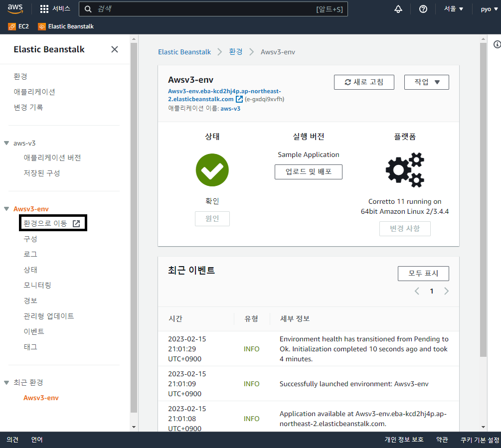501x448 pixels.
Task: Open the 서비스 services grid menu
Action: click(x=55, y=9)
